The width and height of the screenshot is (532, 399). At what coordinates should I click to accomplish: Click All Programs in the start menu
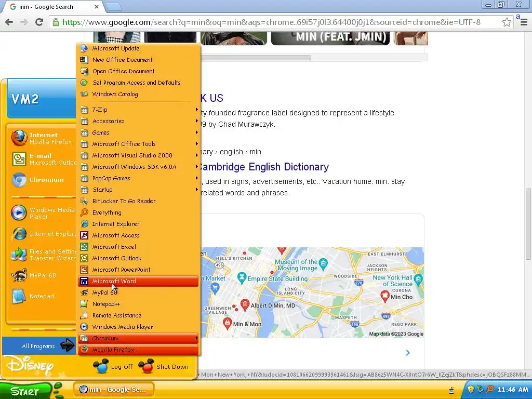39,345
